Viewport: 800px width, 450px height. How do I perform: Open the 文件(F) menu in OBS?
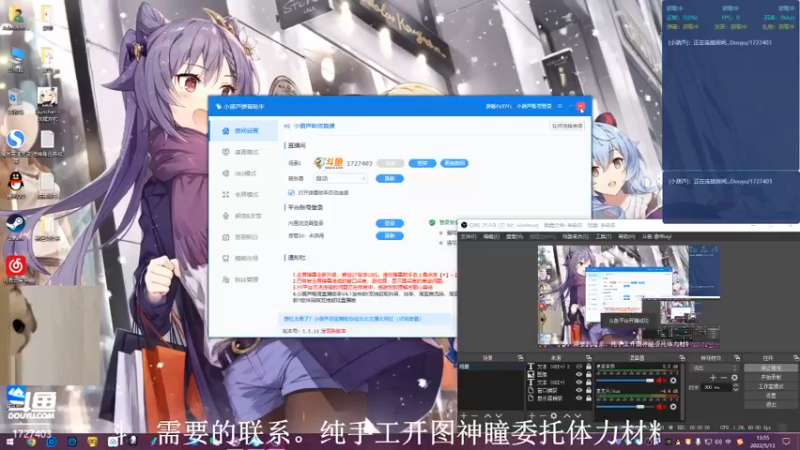pyautogui.click(x=468, y=237)
